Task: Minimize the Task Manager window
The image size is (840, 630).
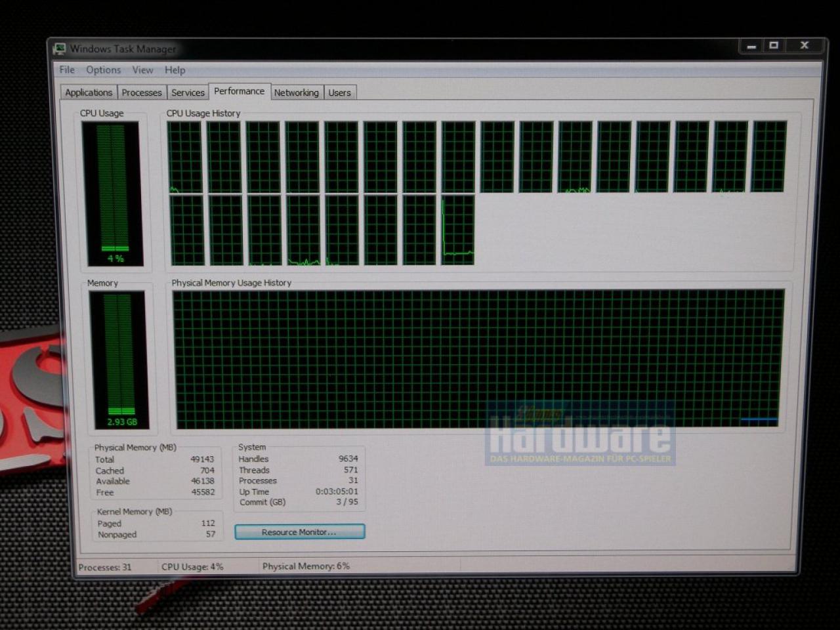Action: click(751, 46)
